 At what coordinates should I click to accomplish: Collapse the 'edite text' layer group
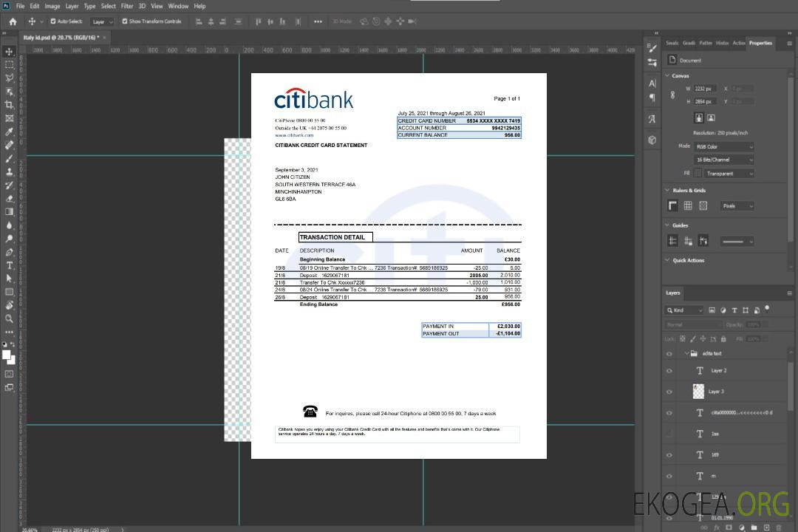pyautogui.click(x=686, y=353)
